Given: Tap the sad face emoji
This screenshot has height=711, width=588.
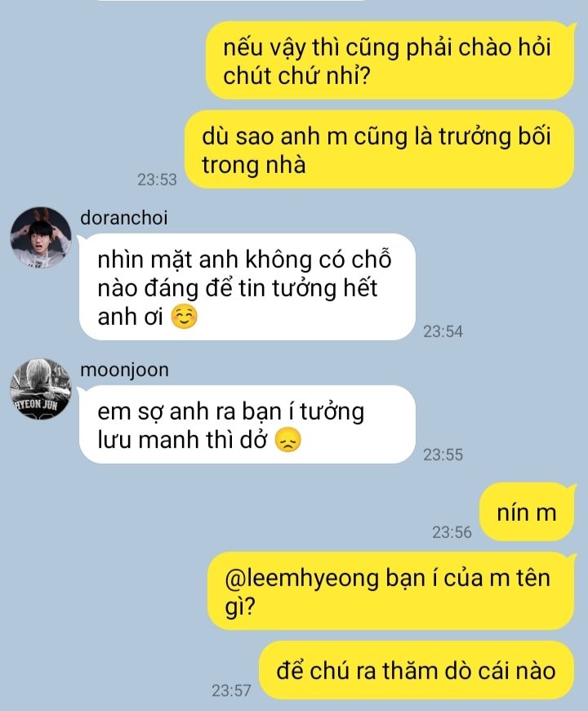Looking at the screenshot, I should (x=288, y=440).
